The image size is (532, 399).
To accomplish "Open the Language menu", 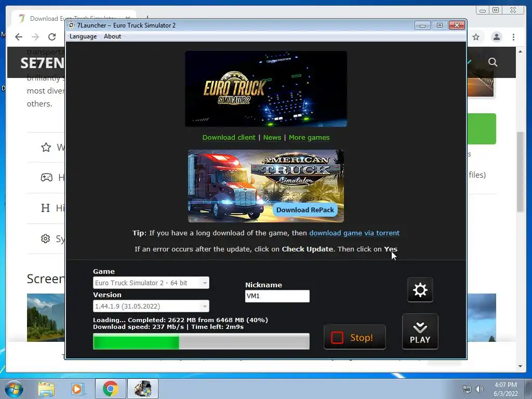I will click(x=83, y=36).
